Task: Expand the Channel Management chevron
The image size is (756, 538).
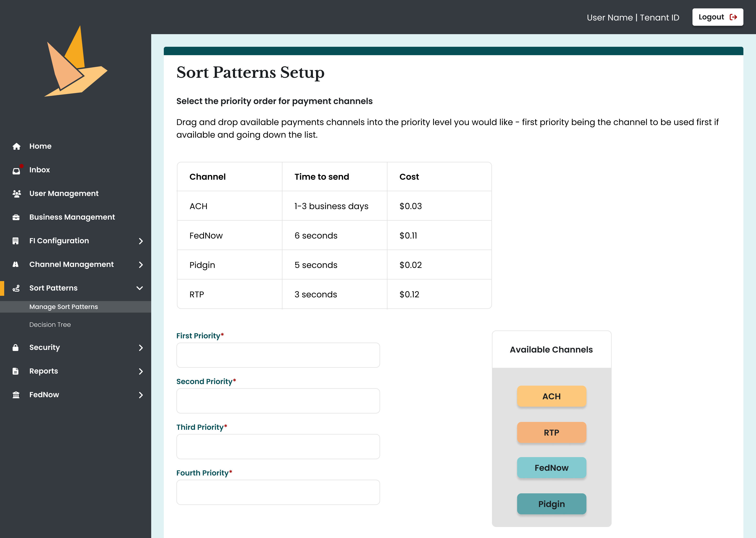Action: 141,265
